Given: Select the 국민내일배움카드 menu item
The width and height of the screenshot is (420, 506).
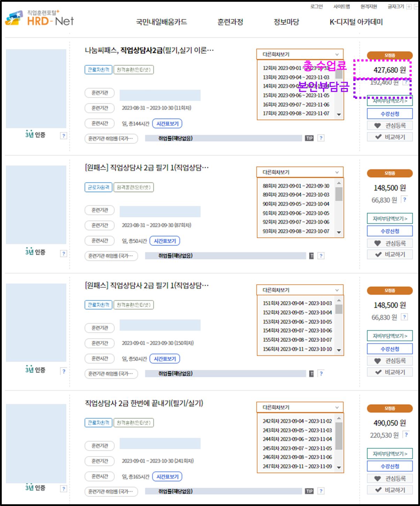Looking at the screenshot, I should pos(162,22).
